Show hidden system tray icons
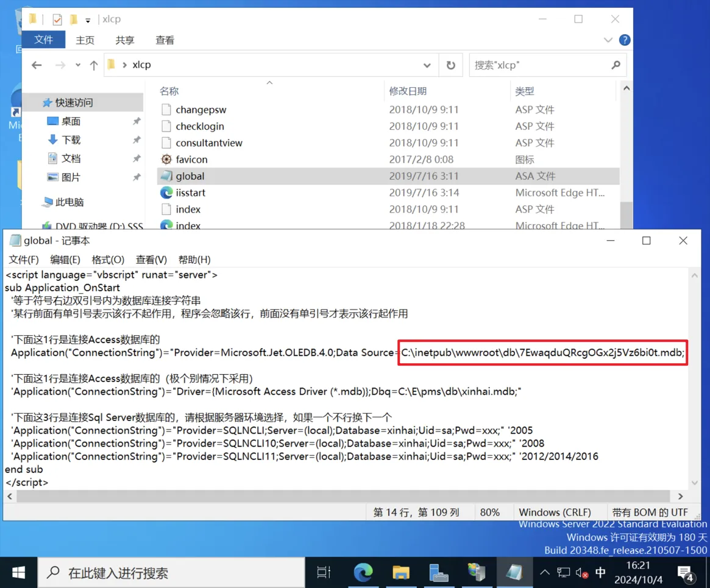Image resolution: width=710 pixels, height=588 pixels. pyautogui.click(x=545, y=573)
